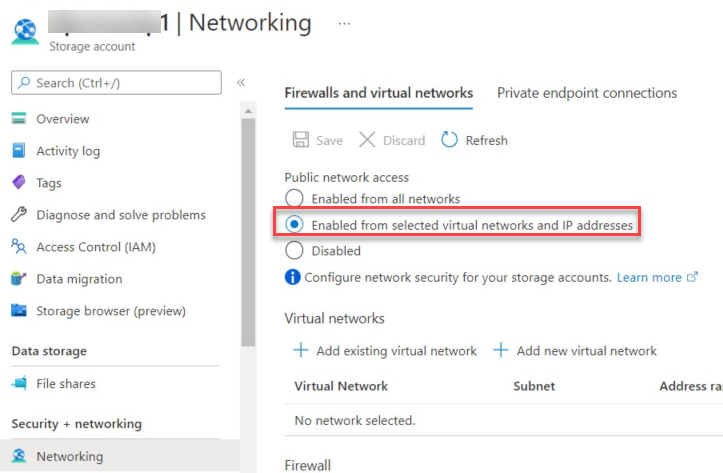The width and height of the screenshot is (723, 473).
Task: Open the ellipsis more options menu
Action: [x=344, y=24]
